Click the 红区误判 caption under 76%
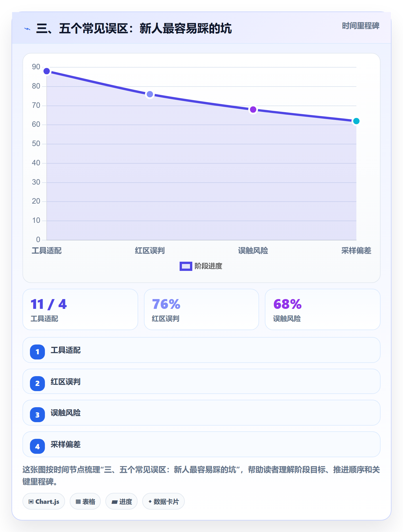Image resolution: width=403 pixels, height=532 pixels. 166,319
